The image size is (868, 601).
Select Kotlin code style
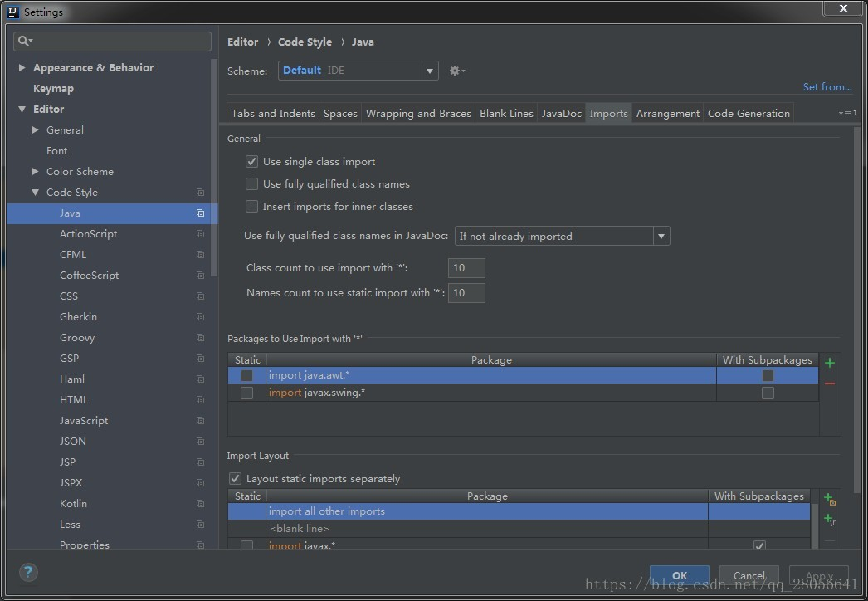click(73, 504)
